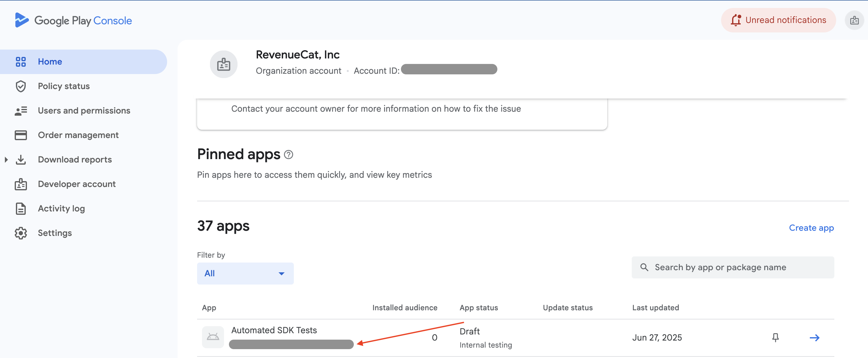Pin the Automated SDK Tests app
868x358 pixels.
[775, 337]
